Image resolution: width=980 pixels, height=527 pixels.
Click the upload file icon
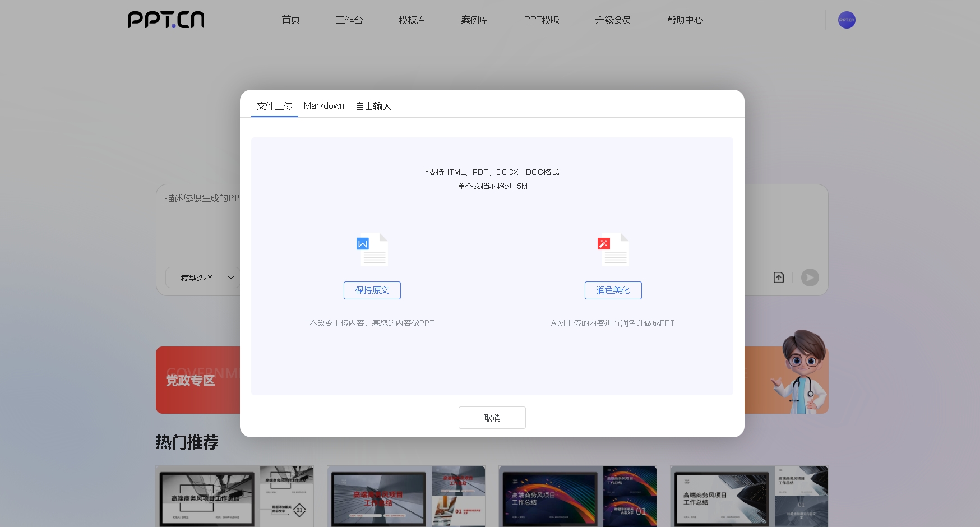click(x=778, y=278)
